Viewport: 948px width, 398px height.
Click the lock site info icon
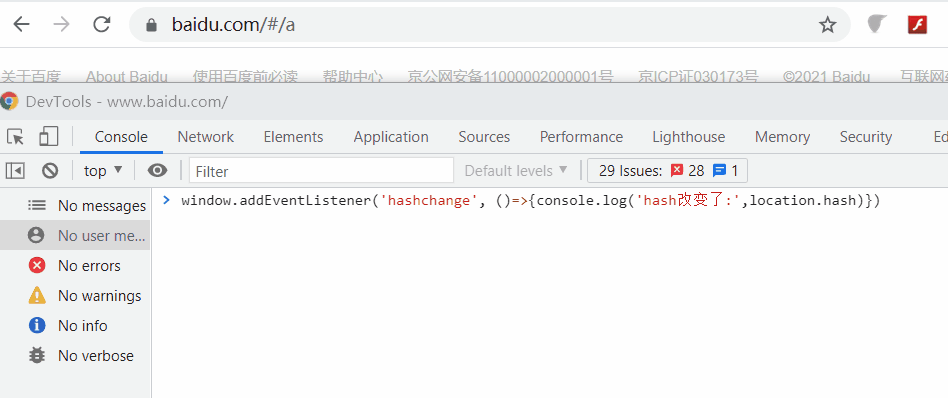point(151,25)
